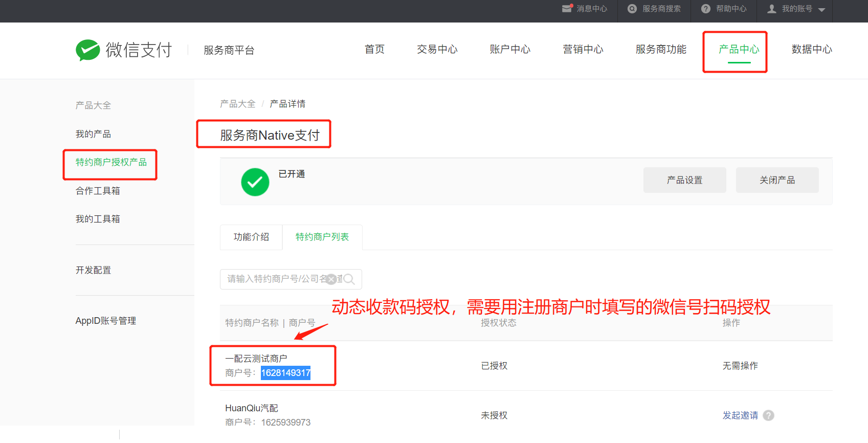Click the my account user icon
The width and height of the screenshot is (868, 443).
[772, 9]
